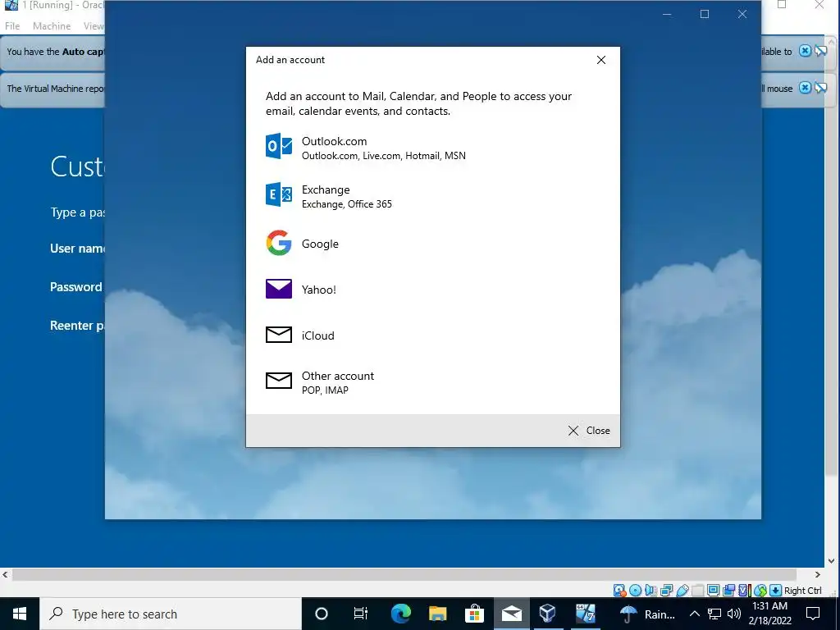Click VirtualBox shared folders indicator

click(697, 591)
